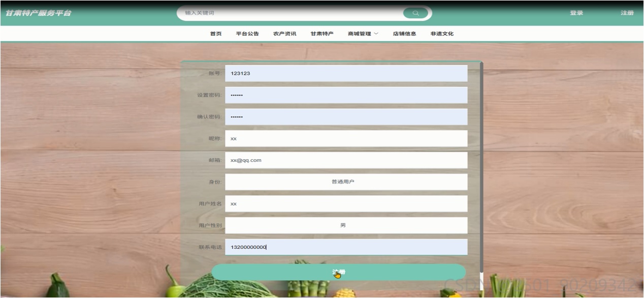
Task: Click the 用户姓名 input field
Action: point(346,204)
